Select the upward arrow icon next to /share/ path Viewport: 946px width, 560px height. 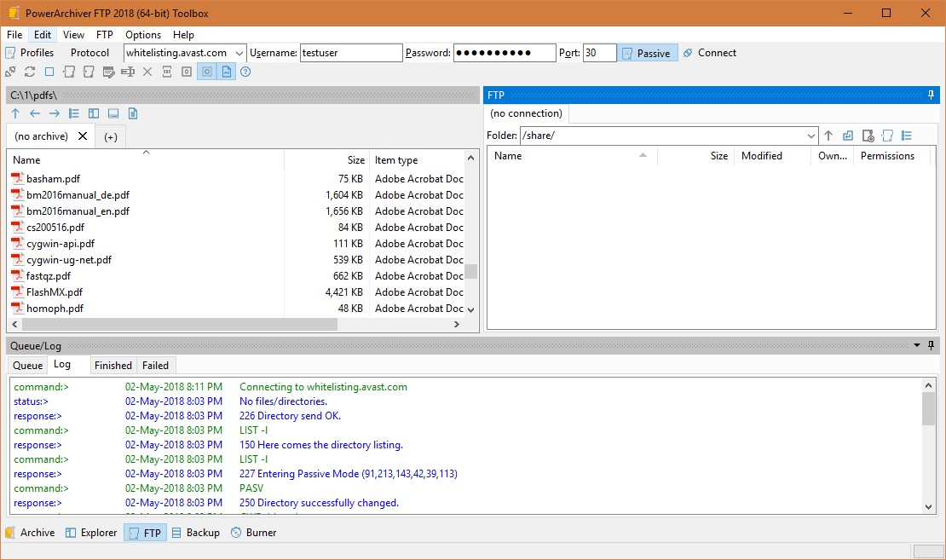[828, 136]
